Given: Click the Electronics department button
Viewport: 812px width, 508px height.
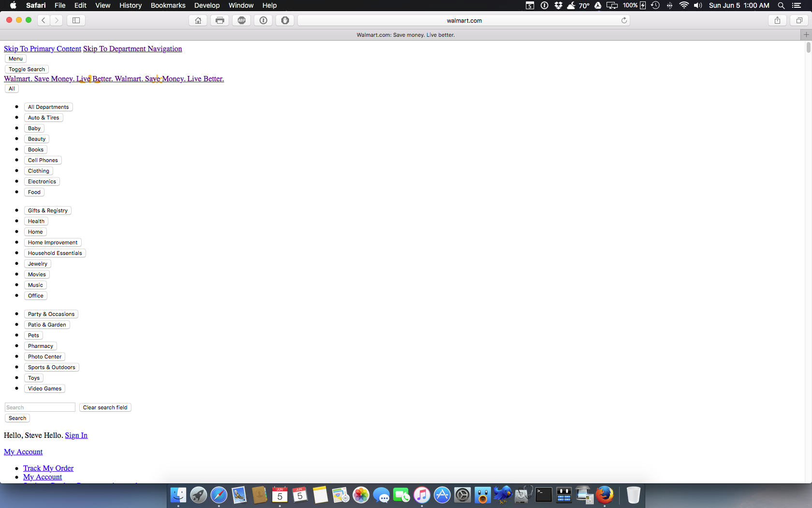Looking at the screenshot, I should pyautogui.click(x=42, y=181).
